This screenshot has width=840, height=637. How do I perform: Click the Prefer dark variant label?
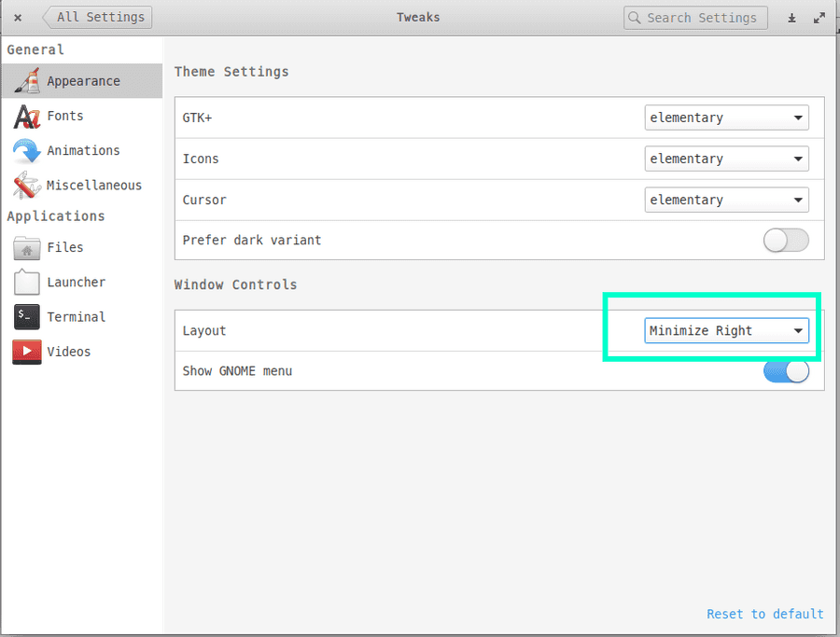252,241
